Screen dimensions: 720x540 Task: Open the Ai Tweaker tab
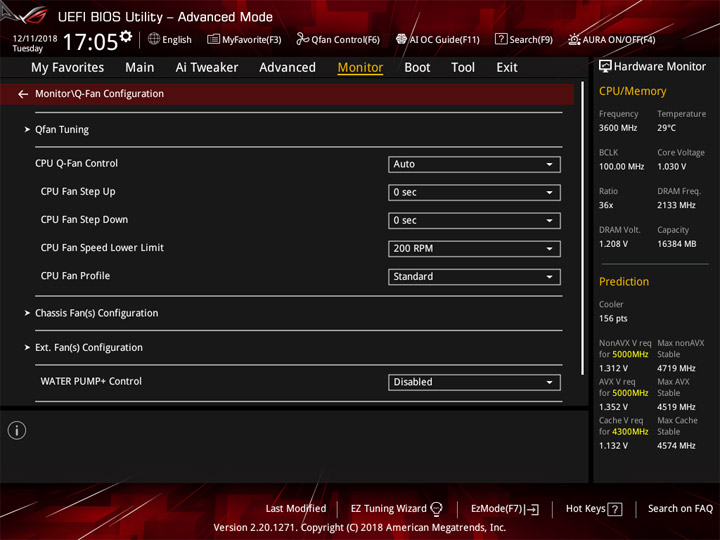pyautogui.click(x=207, y=68)
